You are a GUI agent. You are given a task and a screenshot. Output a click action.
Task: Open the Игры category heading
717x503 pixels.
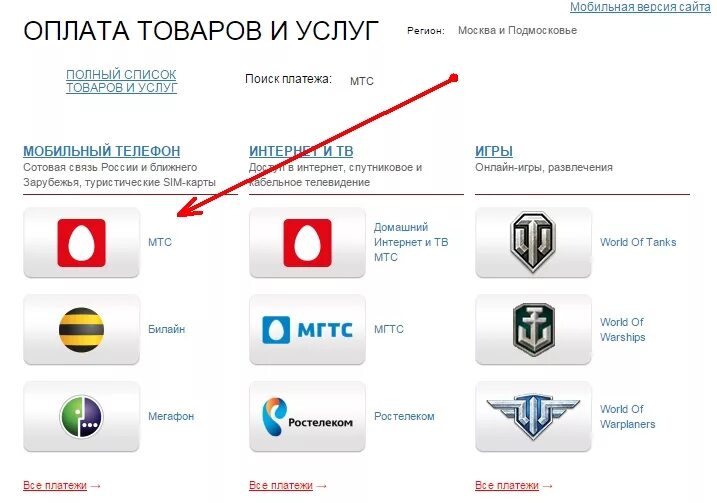tap(494, 151)
